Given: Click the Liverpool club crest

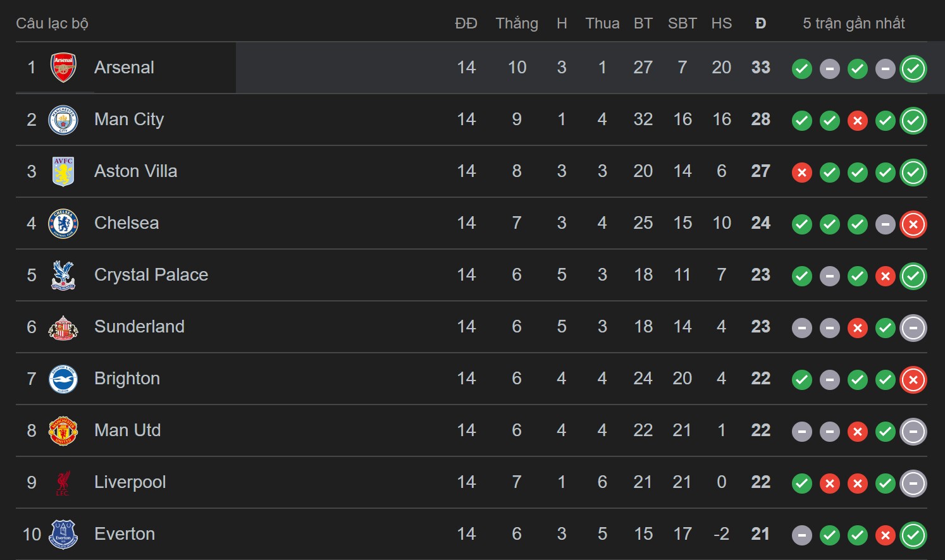Looking at the screenshot, I should [63, 482].
